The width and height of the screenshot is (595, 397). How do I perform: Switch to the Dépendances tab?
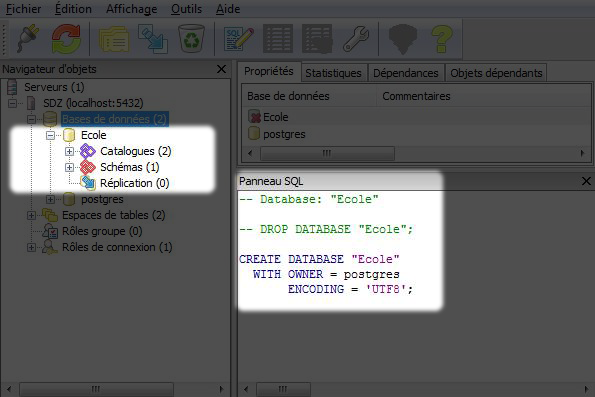click(x=406, y=73)
